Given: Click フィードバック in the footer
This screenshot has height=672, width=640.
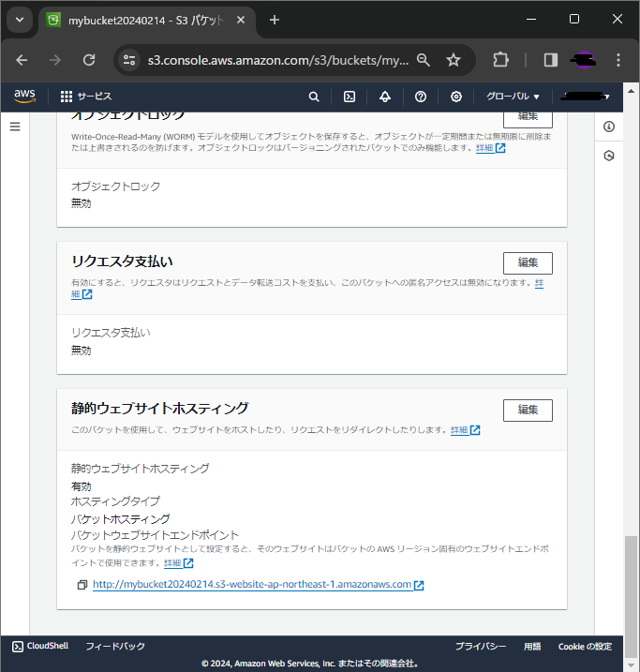Looking at the screenshot, I should tap(115, 646).
